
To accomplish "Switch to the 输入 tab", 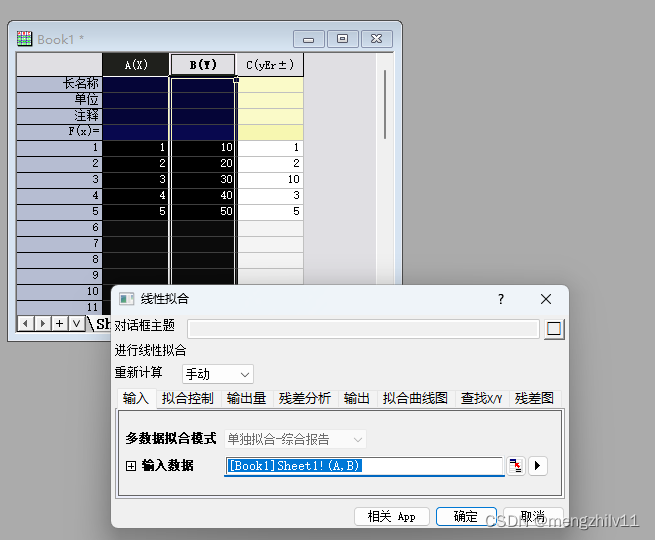I will tap(136, 398).
